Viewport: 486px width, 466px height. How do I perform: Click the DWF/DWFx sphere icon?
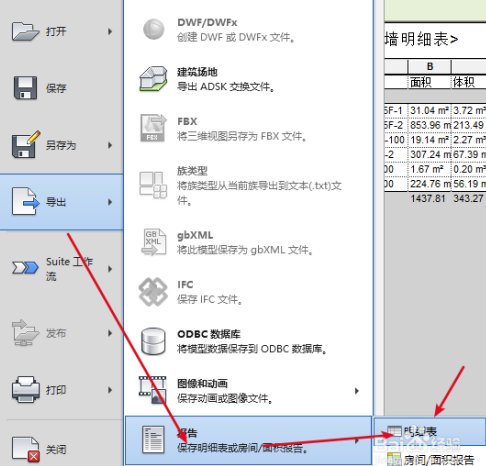coord(154,29)
